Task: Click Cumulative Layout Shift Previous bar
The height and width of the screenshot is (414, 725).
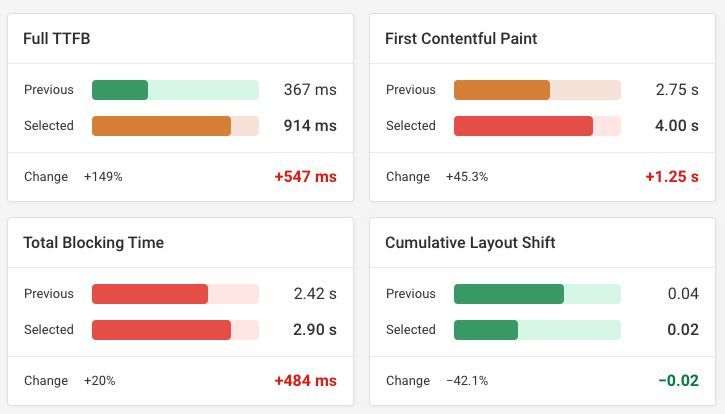Action: [x=509, y=294]
